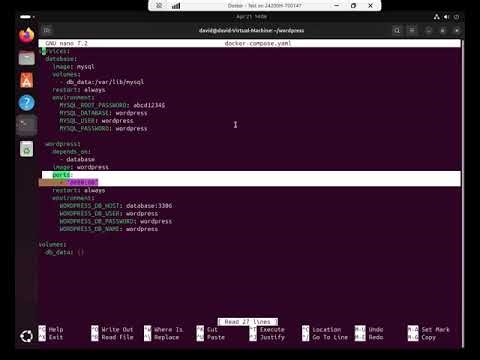Open the terminal hamburger menu
The height and width of the screenshot is (360, 480).
412,30
